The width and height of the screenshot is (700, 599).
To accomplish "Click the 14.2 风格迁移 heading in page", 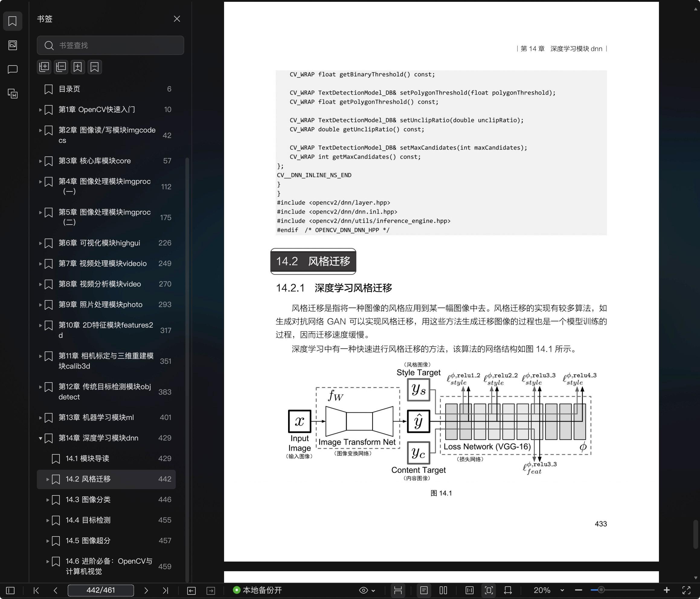I will tap(313, 261).
